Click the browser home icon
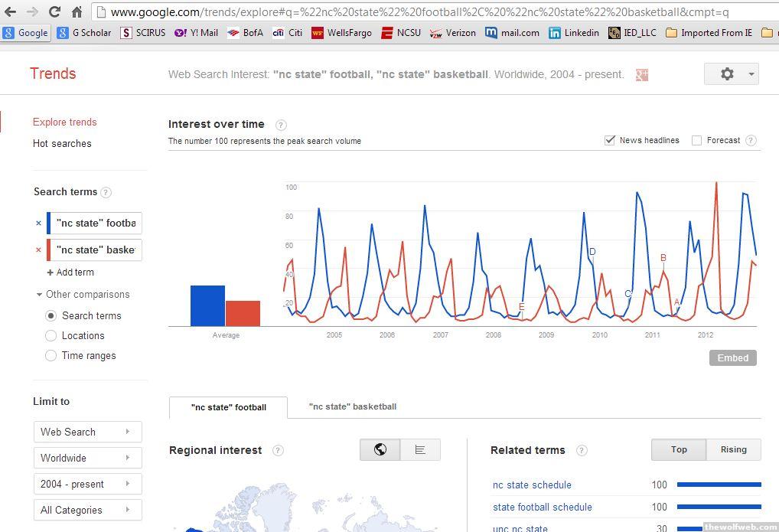This screenshot has height=532, width=779. pos(77,11)
